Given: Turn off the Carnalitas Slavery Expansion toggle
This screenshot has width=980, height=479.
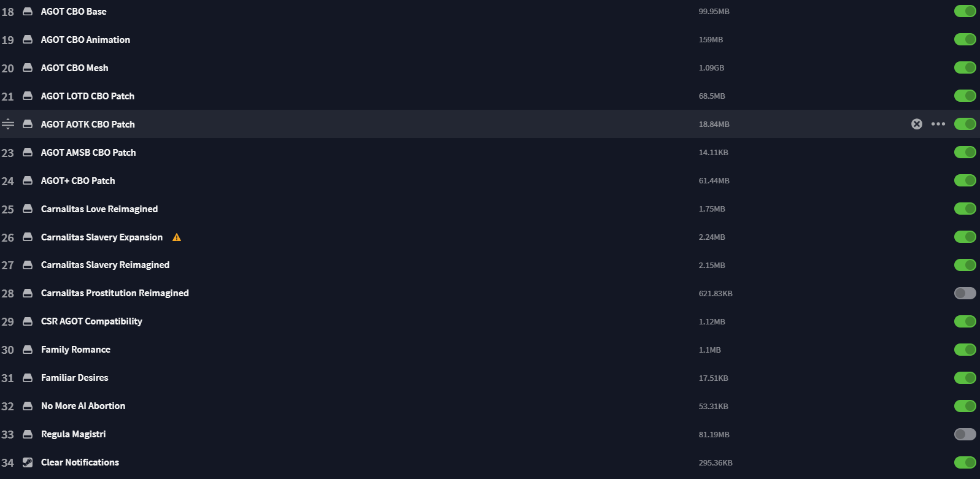Looking at the screenshot, I should coord(965,237).
